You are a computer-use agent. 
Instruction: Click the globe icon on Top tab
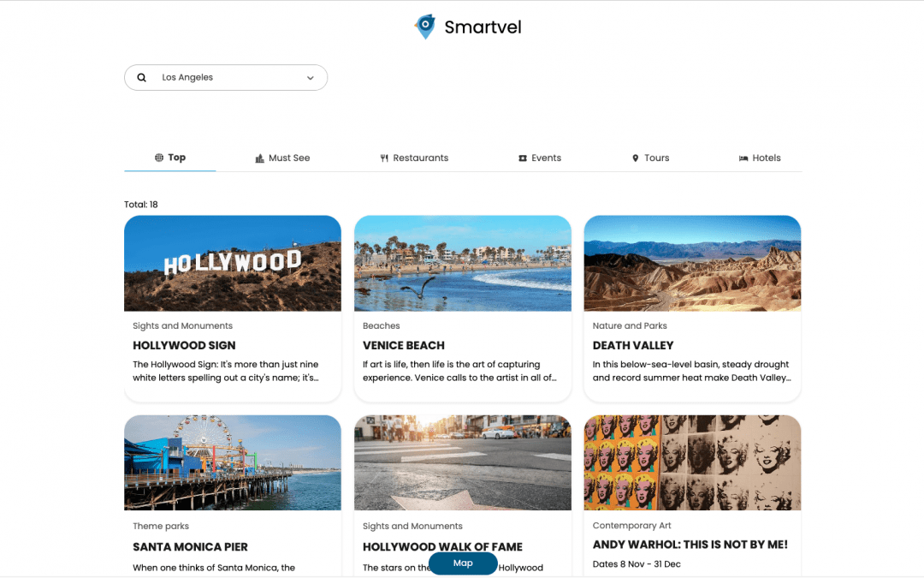pyautogui.click(x=159, y=158)
